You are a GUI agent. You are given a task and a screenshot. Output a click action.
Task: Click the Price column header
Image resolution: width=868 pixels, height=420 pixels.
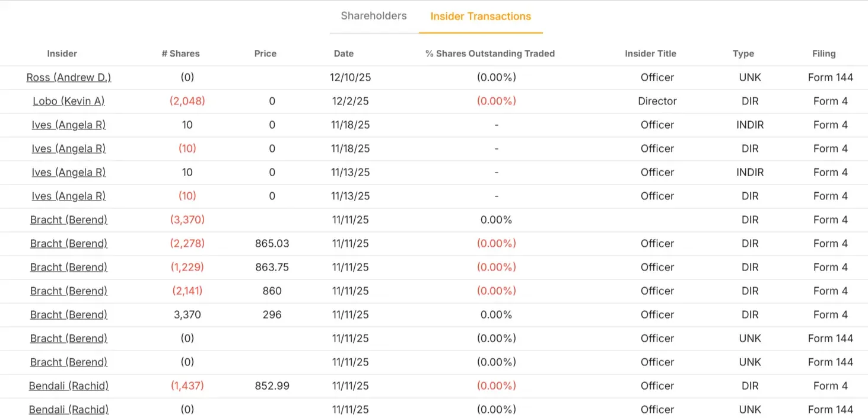[265, 53]
